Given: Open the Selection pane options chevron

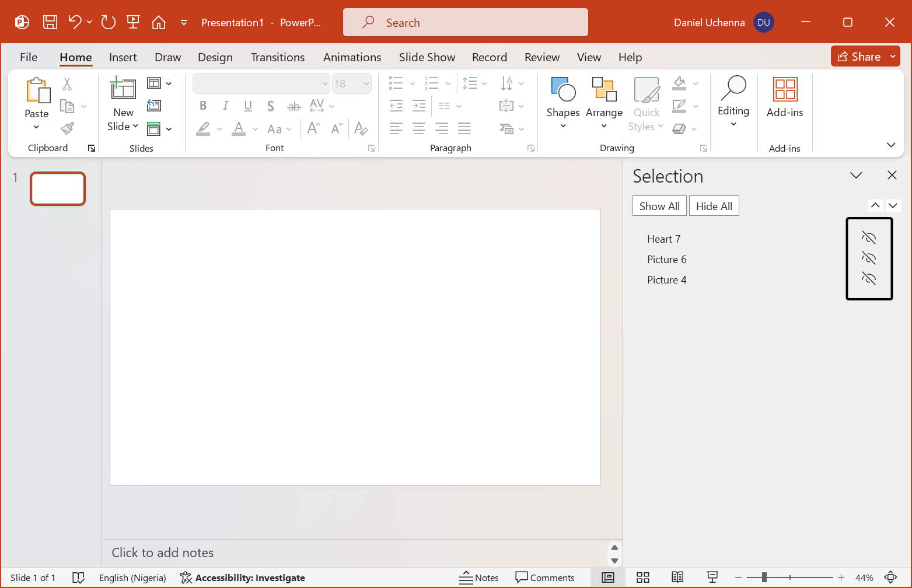Looking at the screenshot, I should 856,176.
